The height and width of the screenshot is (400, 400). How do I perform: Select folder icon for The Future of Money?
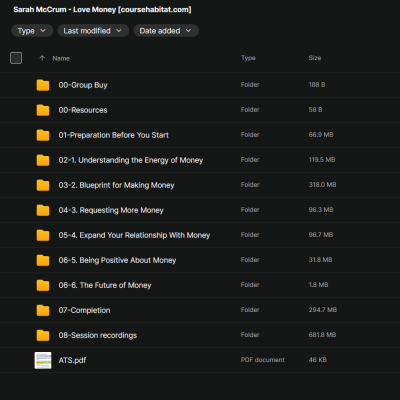43,285
